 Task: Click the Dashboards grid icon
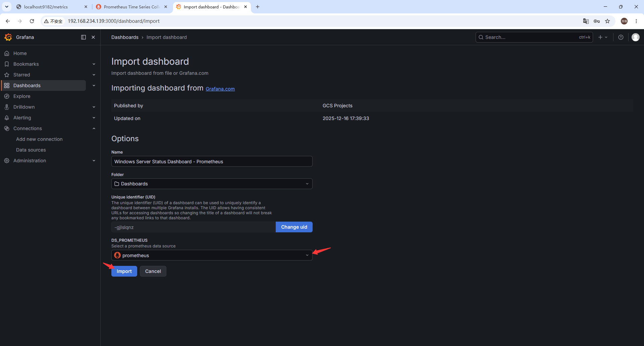pos(7,85)
